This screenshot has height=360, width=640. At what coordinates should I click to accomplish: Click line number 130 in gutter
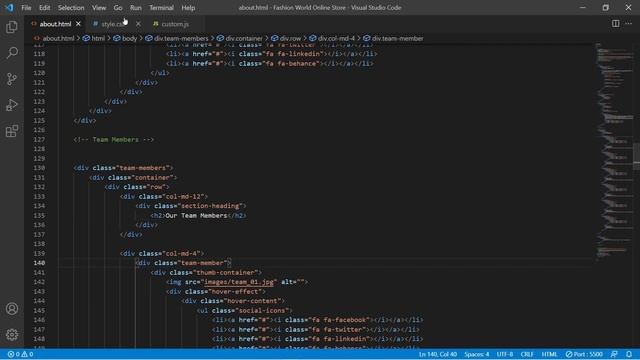coord(39,168)
